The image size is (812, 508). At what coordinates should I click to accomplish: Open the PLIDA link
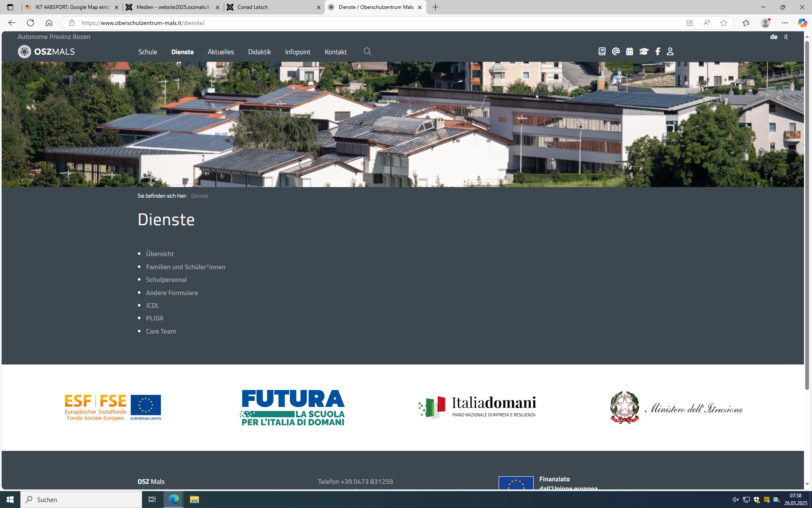click(x=154, y=318)
